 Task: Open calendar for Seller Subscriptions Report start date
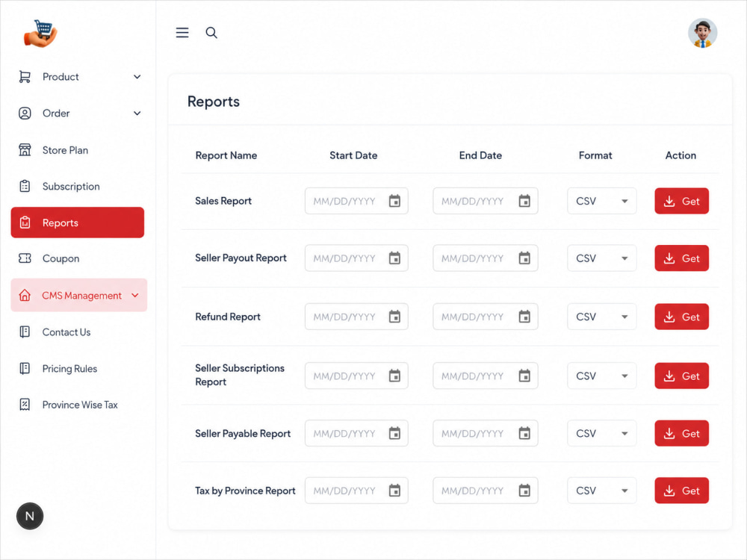pyautogui.click(x=394, y=376)
